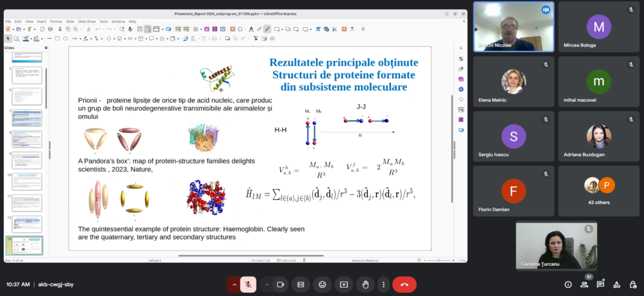Open the meeting chat panel

point(601,285)
